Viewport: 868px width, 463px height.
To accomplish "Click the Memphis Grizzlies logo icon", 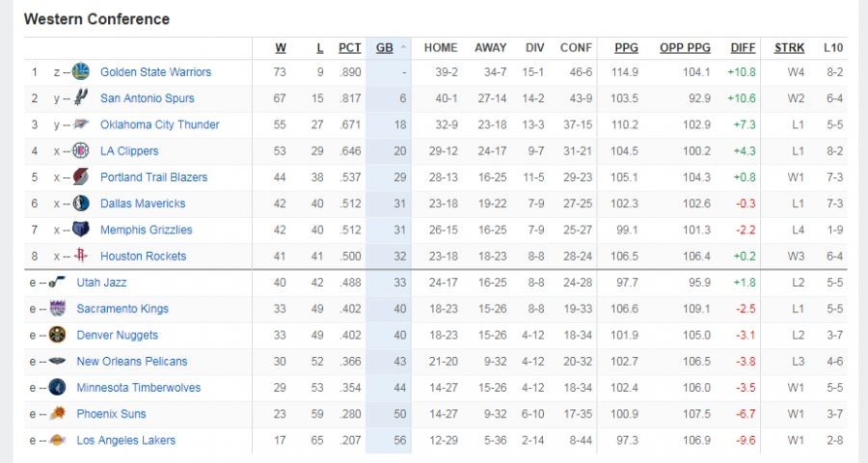I will (x=80, y=230).
